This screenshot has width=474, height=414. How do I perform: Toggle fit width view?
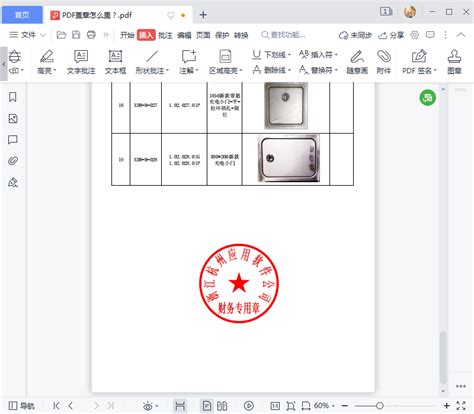(x=306, y=406)
